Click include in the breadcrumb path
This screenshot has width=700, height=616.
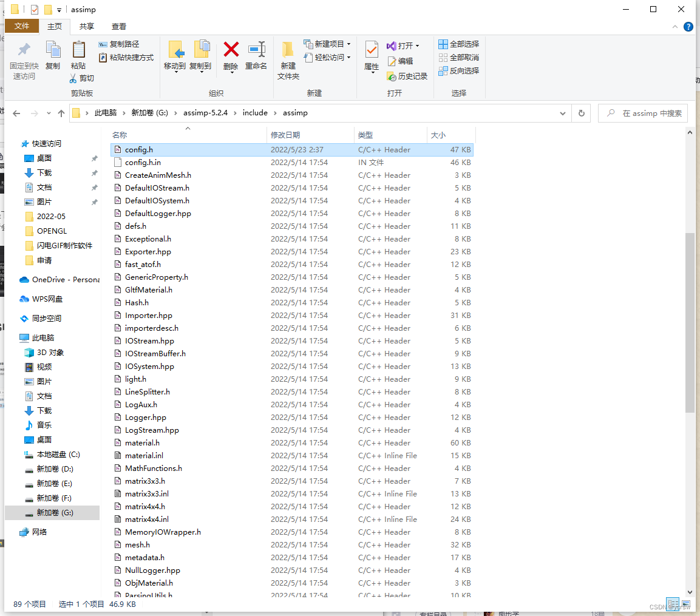click(x=255, y=113)
